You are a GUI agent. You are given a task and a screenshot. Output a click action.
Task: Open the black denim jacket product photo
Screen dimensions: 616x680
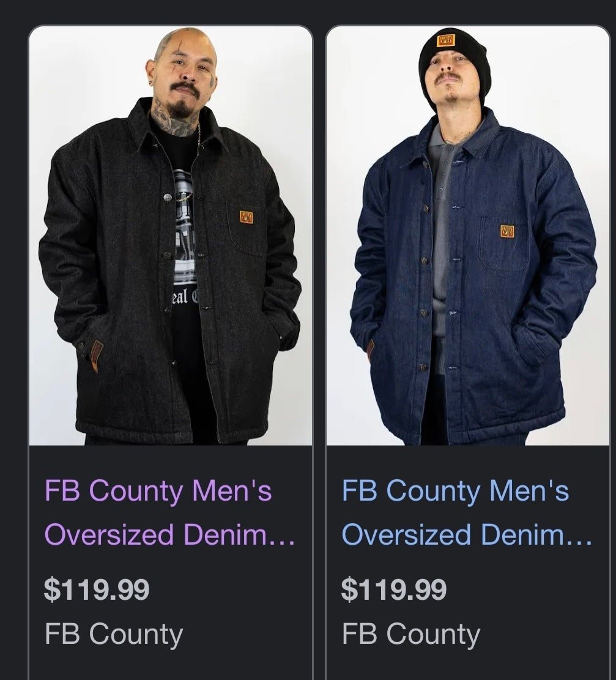tap(171, 236)
